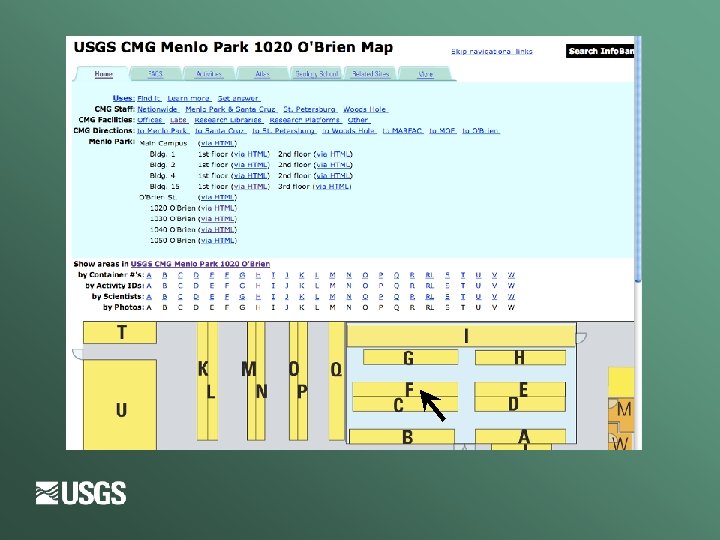Click letter M in by Scientists row
Image resolution: width=720 pixels, height=540 pixels.
tap(332, 297)
